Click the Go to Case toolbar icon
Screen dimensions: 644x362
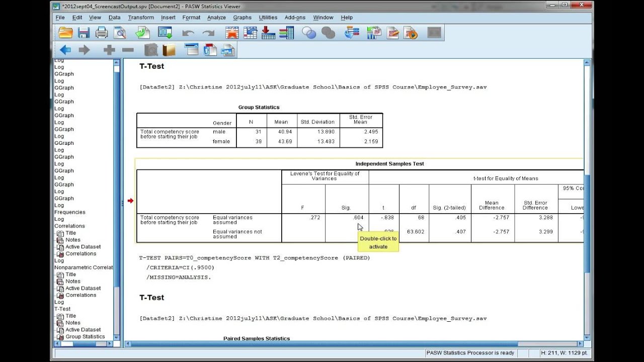pos(250,33)
